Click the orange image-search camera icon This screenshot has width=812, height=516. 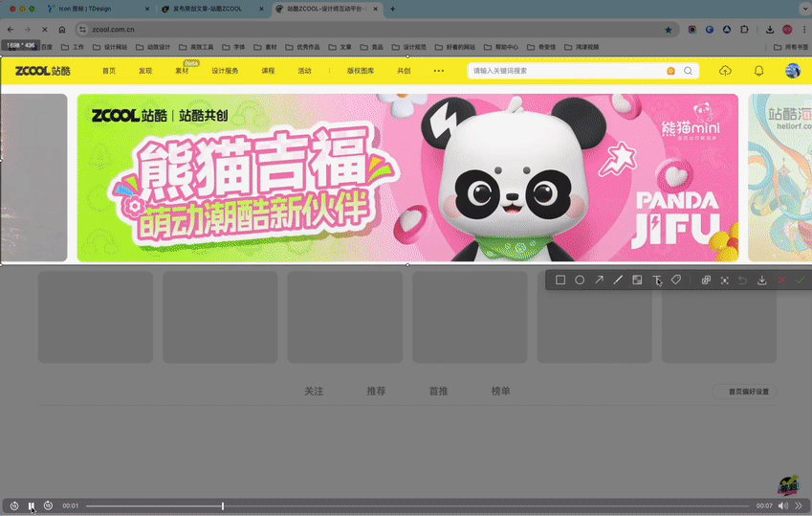(670, 71)
